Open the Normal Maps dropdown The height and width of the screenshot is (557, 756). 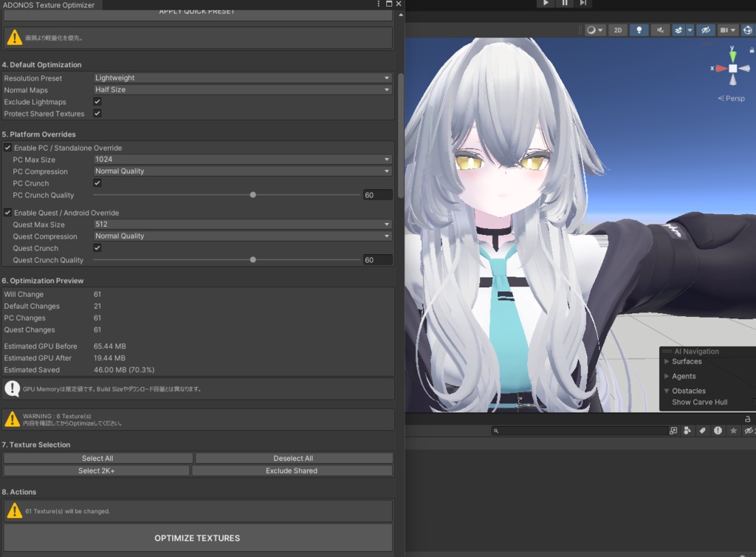click(242, 89)
